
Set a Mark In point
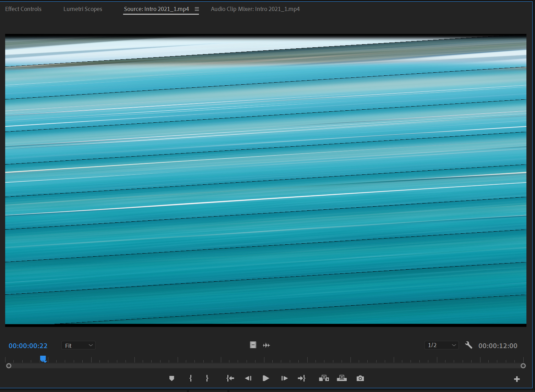pos(190,378)
